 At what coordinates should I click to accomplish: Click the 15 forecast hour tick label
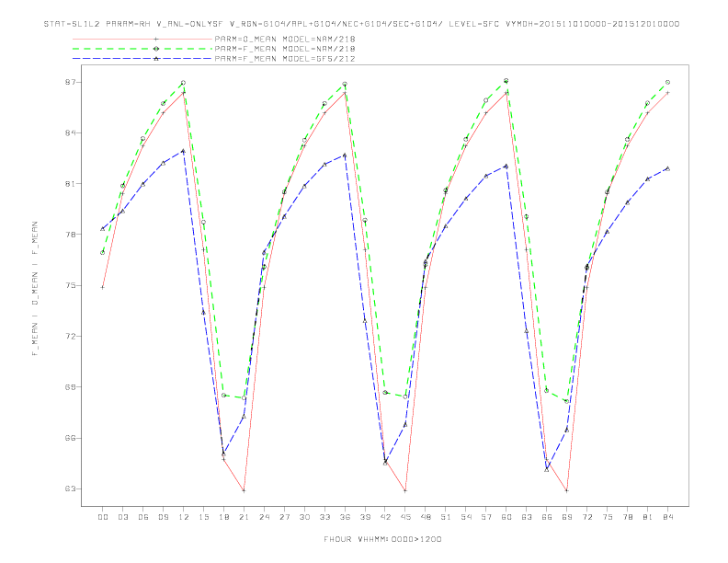click(203, 517)
